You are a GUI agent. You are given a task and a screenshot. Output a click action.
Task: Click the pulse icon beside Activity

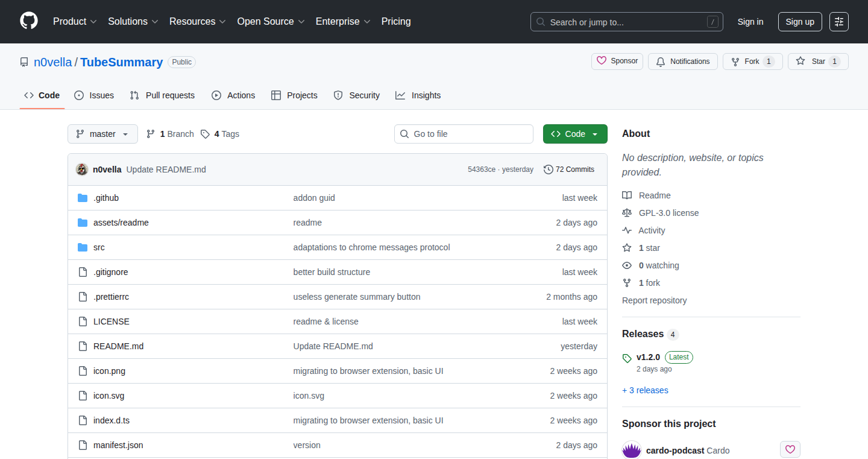pyautogui.click(x=627, y=230)
